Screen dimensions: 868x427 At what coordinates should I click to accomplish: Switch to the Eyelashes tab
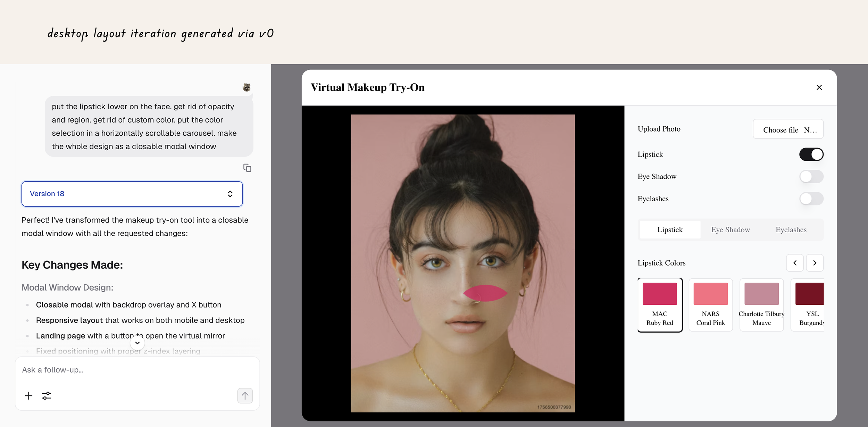click(791, 230)
